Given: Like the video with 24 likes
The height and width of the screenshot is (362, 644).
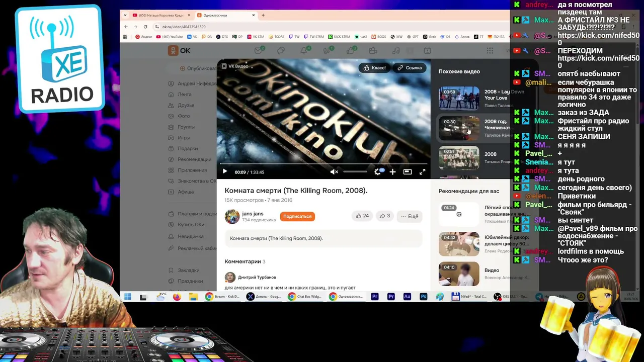Looking at the screenshot, I should coord(362,216).
